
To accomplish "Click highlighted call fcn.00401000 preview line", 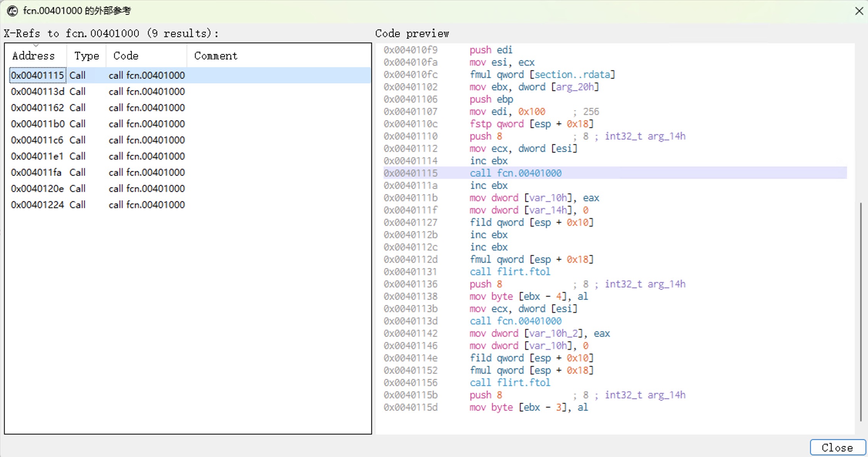I will click(x=515, y=173).
